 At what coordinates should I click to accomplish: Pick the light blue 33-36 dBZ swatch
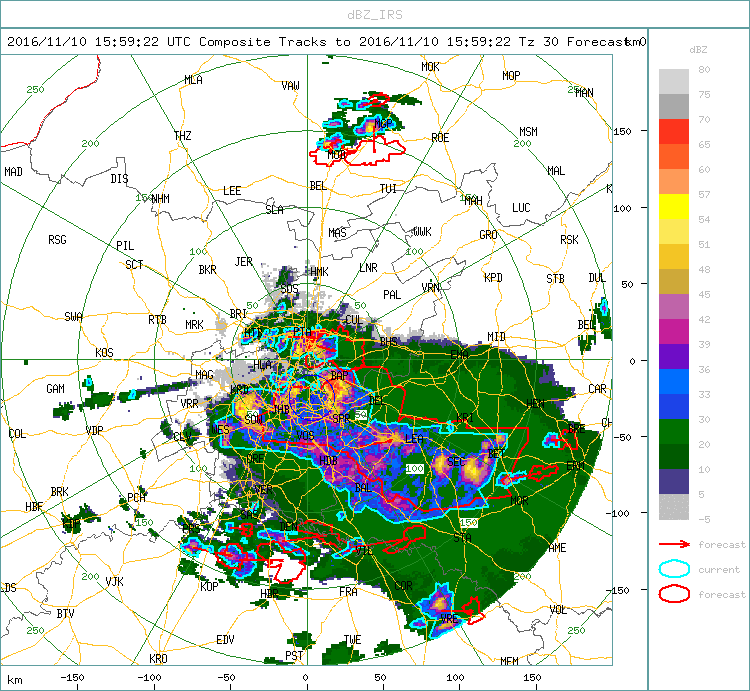point(674,382)
